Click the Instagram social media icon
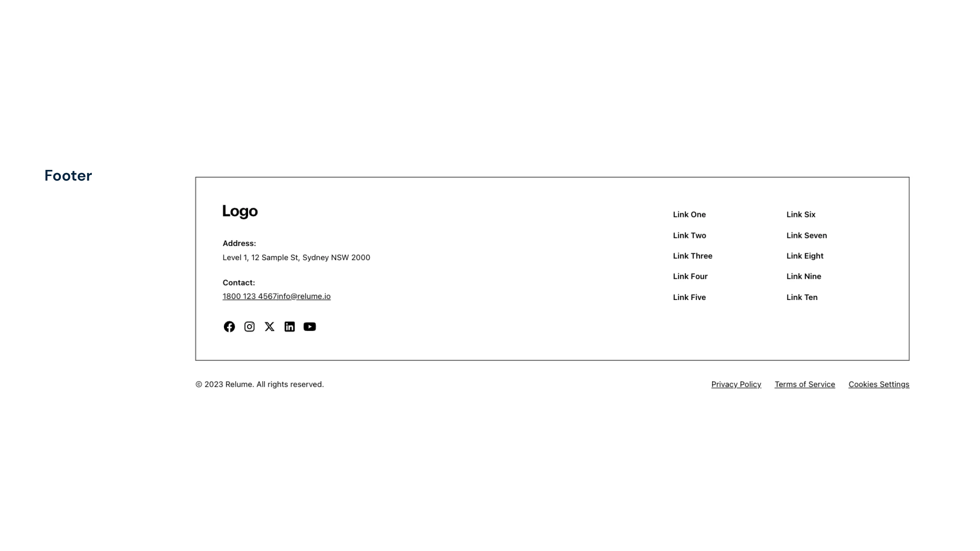Screen dimensions: 980x551 click(x=249, y=326)
